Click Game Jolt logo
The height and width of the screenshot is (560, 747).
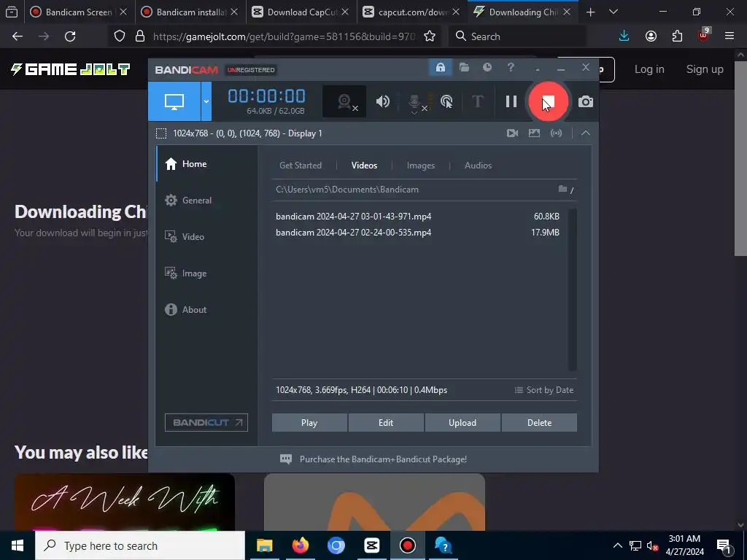pyautogui.click(x=71, y=69)
